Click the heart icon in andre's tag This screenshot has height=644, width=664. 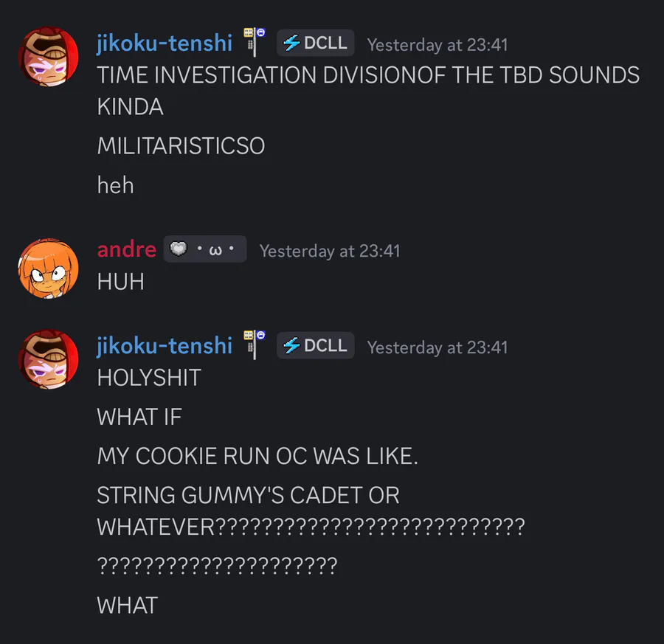coord(179,249)
